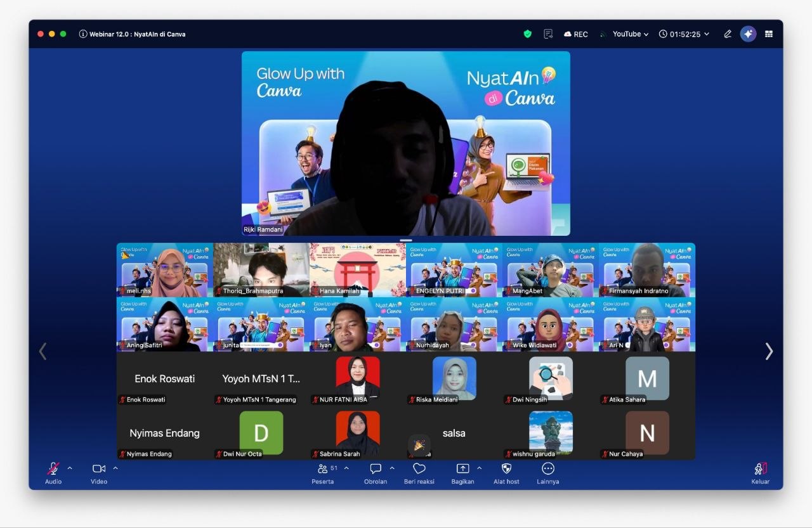
Task: Select salsa participant tile
Action: coord(454,434)
